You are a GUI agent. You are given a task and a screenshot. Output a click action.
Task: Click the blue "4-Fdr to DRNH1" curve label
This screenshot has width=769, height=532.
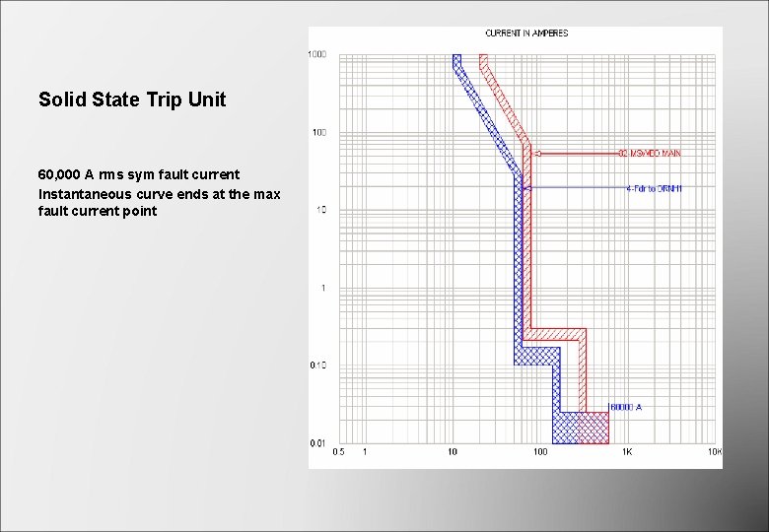655,188
